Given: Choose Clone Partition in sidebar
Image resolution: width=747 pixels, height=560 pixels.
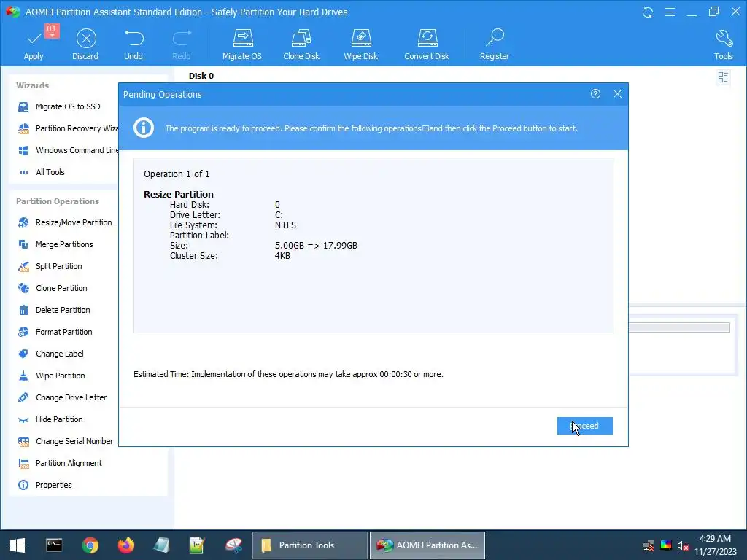Looking at the screenshot, I should 53,288.
